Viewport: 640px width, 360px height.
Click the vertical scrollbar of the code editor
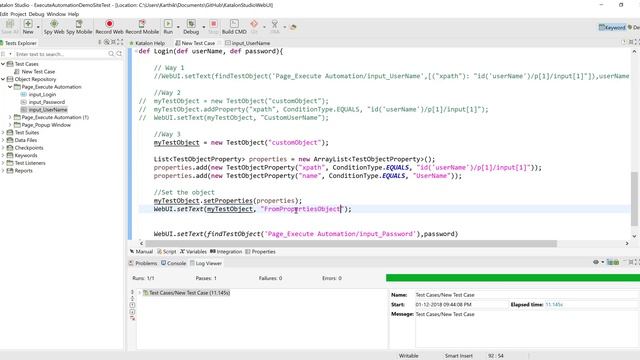634,198
